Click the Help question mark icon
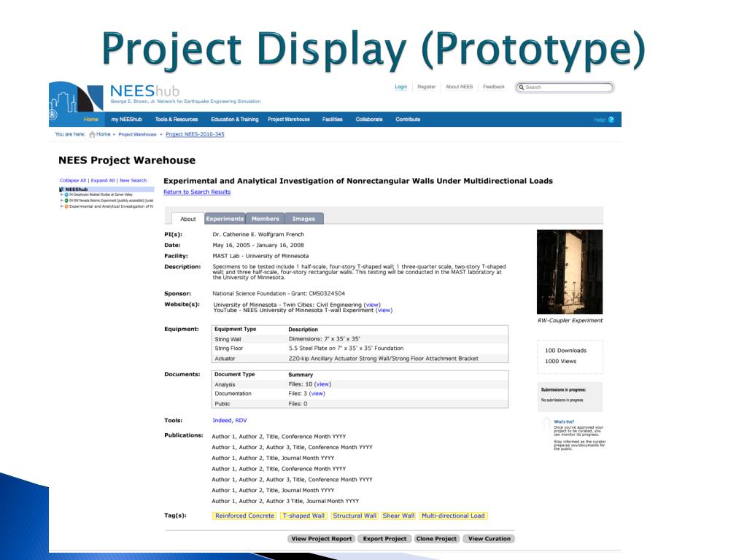 point(611,120)
